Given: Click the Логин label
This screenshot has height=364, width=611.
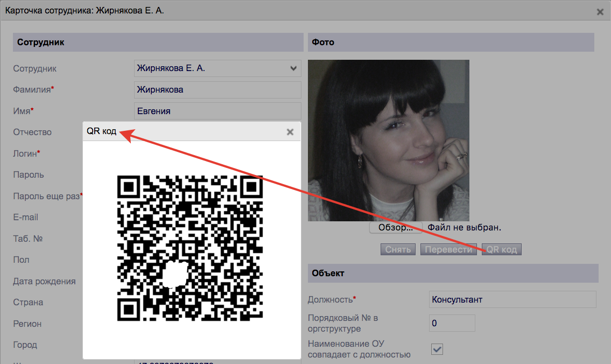Looking at the screenshot, I should [26, 153].
